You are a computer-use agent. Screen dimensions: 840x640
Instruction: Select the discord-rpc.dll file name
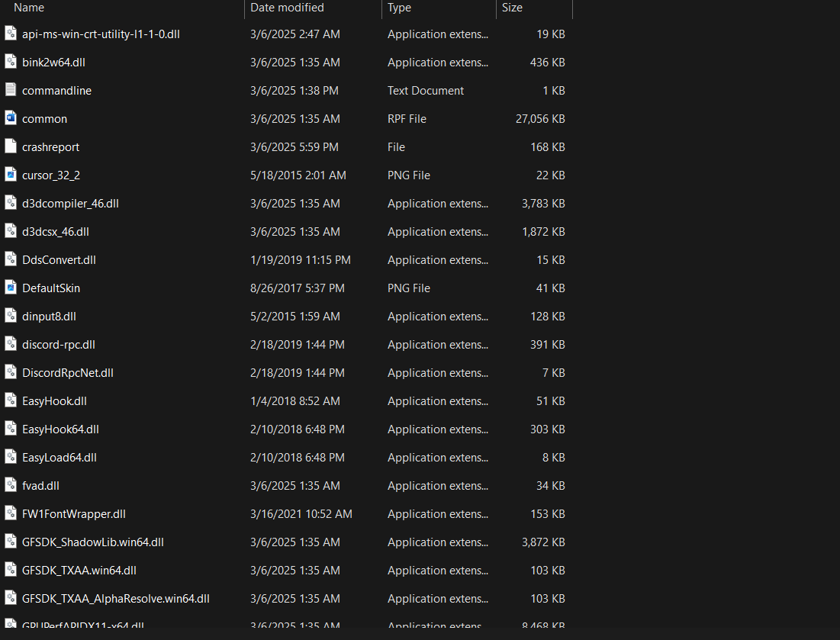[x=59, y=345]
